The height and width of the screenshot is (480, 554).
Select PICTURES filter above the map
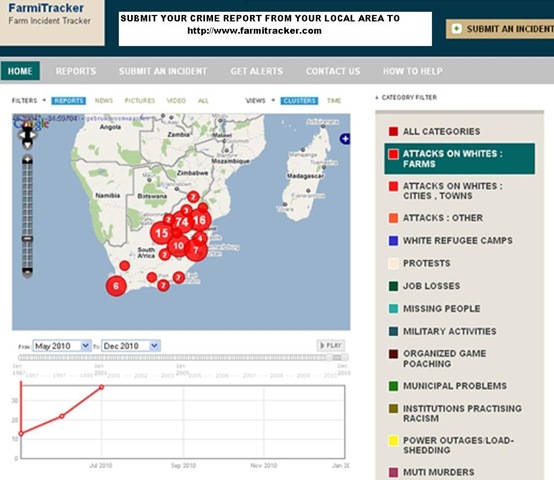coord(140,101)
